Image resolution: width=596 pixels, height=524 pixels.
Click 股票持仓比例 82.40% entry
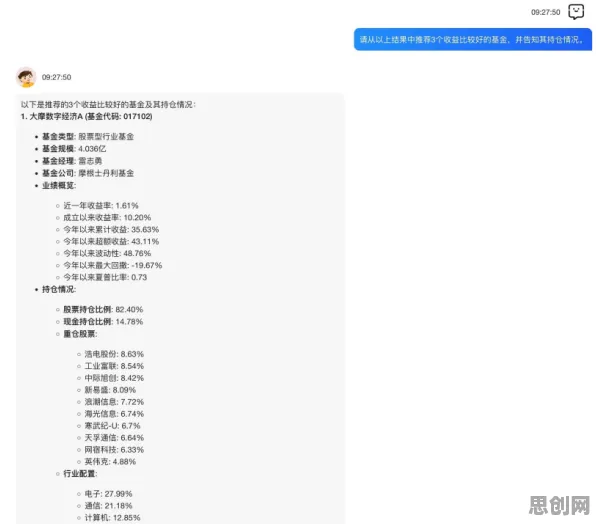103,309
